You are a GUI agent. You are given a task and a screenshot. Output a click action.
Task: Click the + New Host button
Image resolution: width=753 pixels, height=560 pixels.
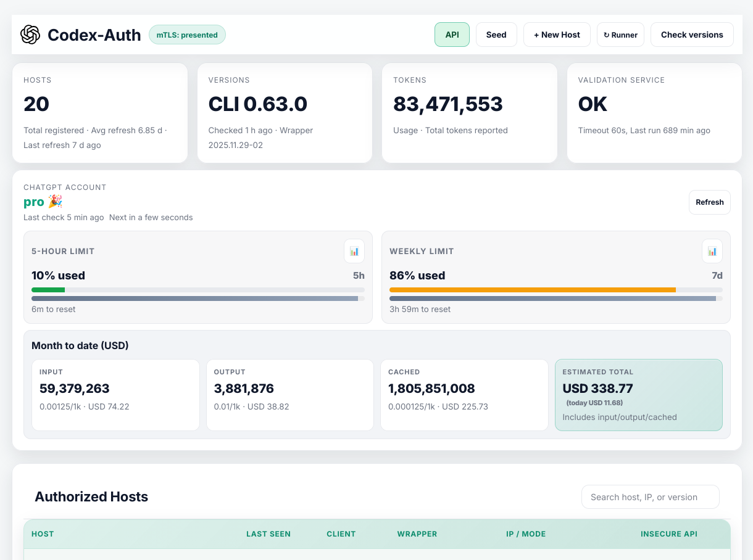coord(557,35)
